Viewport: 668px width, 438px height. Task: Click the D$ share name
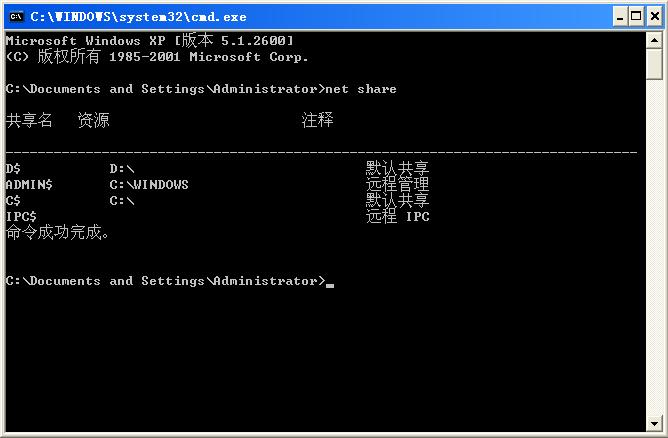[x=13, y=169]
